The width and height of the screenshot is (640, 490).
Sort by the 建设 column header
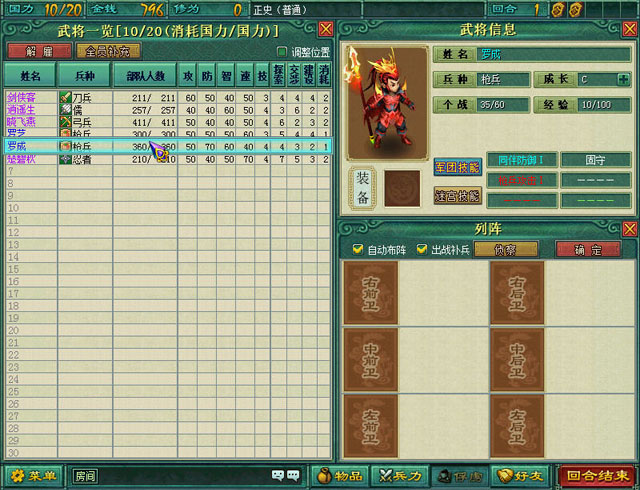[x=309, y=75]
